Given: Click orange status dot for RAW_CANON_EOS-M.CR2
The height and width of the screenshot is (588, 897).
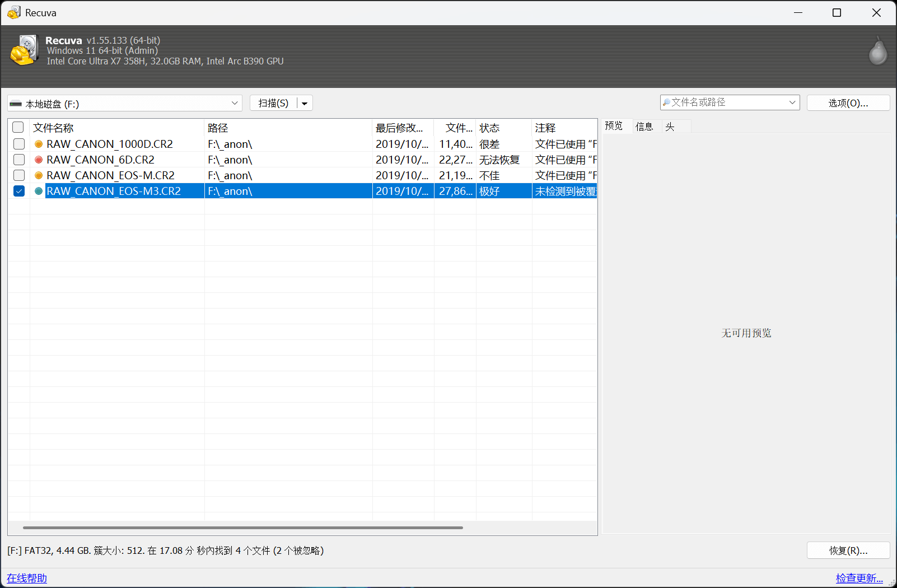Looking at the screenshot, I should tap(39, 175).
